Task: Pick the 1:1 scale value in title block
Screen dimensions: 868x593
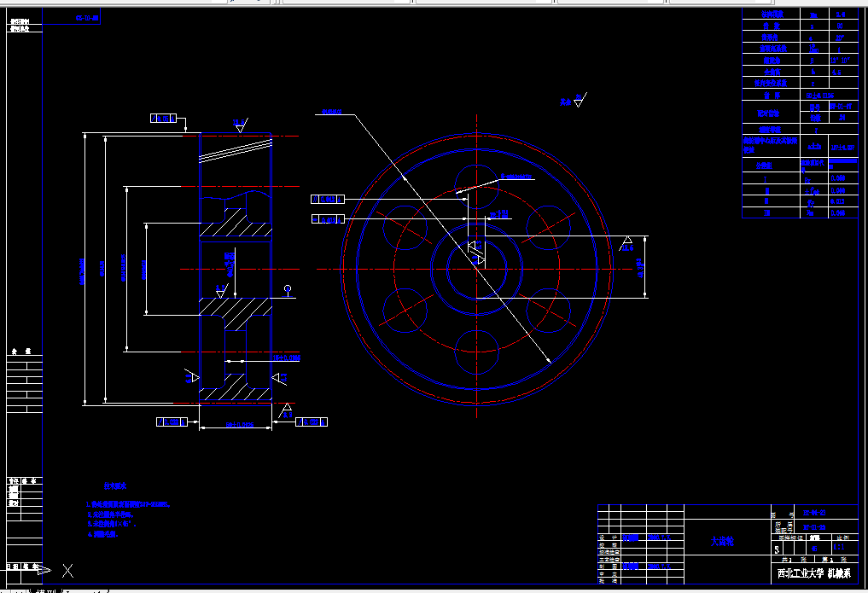Action: pyautogui.click(x=839, y=548)
